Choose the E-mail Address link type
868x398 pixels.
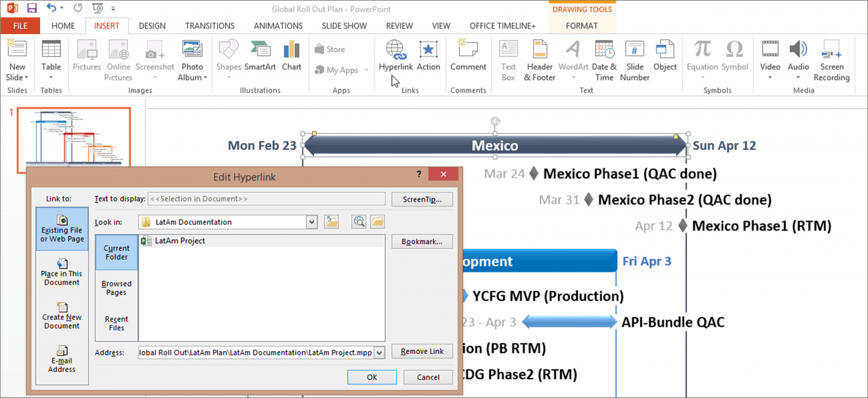pyautogui.click(x=62, y=359)
